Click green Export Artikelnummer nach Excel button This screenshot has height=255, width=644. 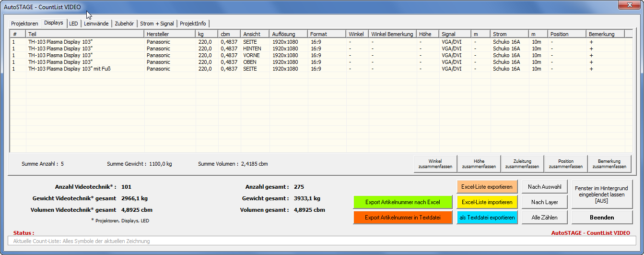click(x=402, y=202)
